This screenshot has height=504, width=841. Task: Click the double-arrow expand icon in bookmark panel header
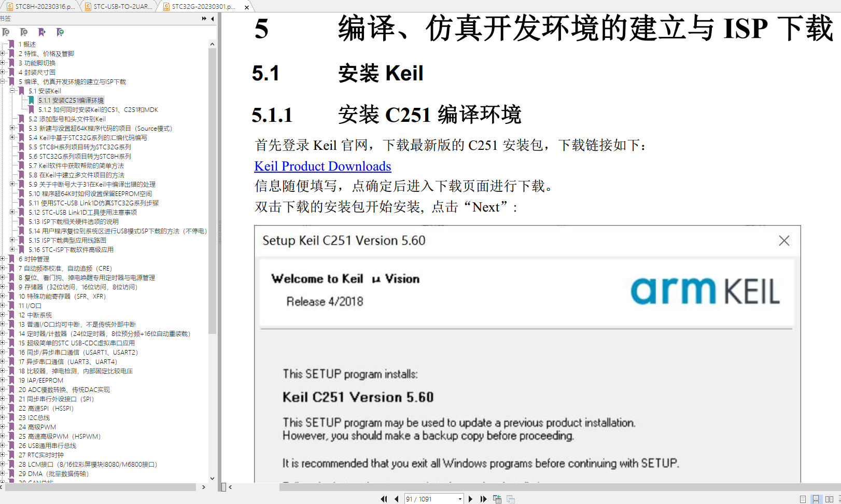(x=204, y=19)
